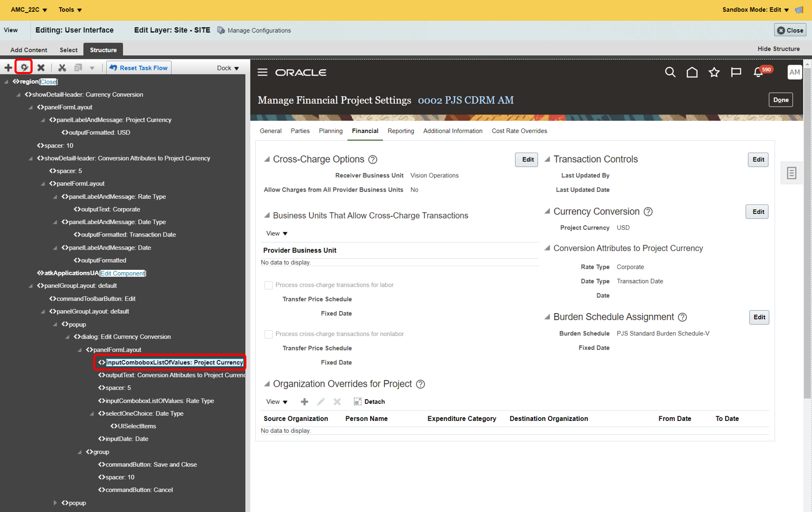Image resolution: width=812 pixels, height=512 pixels.
Task: Open the tasks panel icon on right edge
Action: (x=791, y=173)
